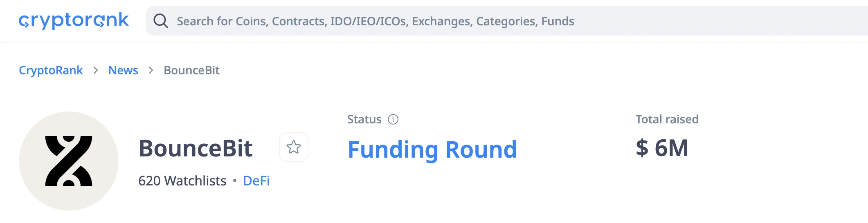Click the cryptorank logo in the header
This screenshot has height=223, width=868.
click(74, 20)
